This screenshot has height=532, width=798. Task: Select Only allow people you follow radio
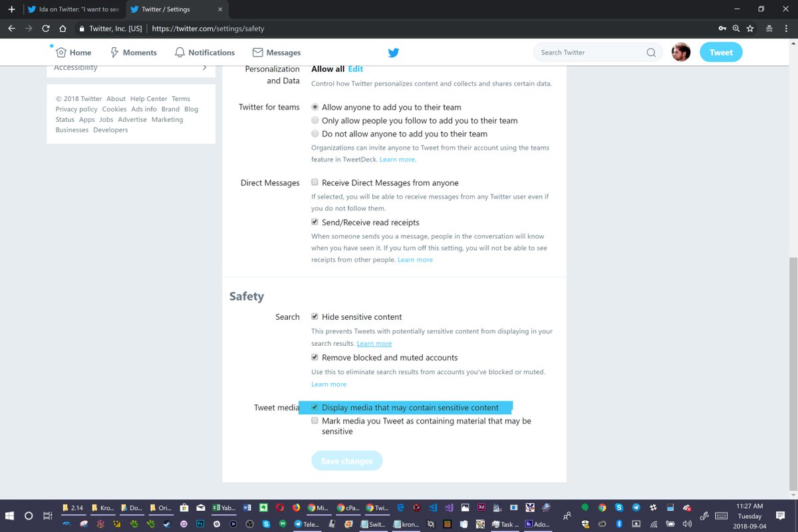[315, 120]
